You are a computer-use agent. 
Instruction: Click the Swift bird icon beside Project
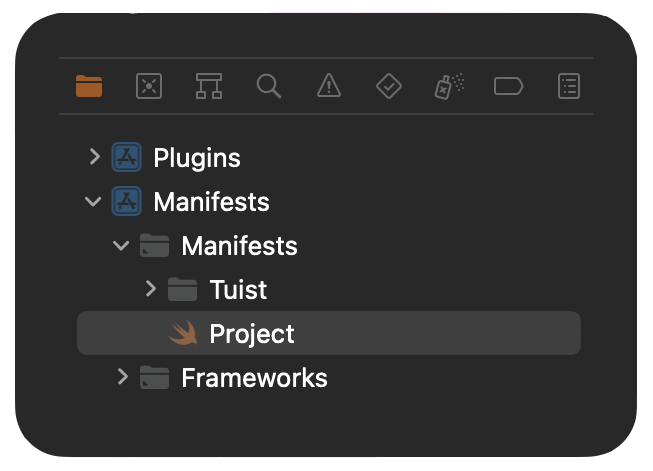coord(183,333)
